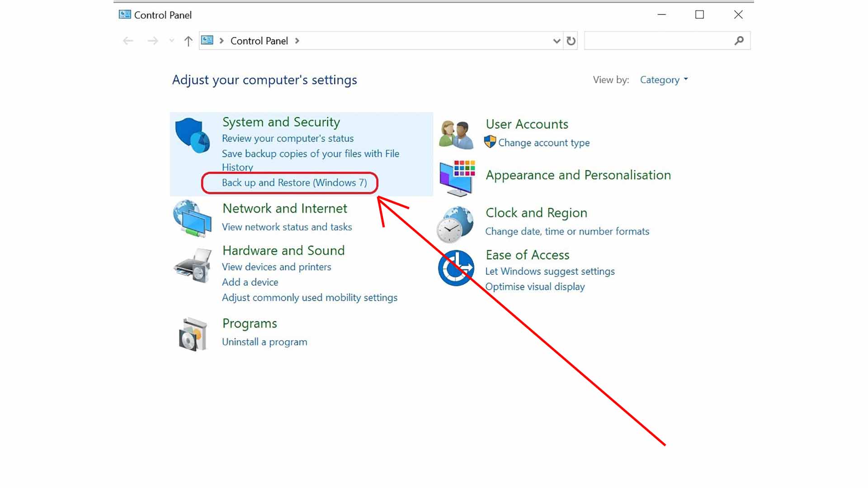Click the Back navigation arrow
This screenshot has width=868, height=488.
pyautogui.click(x=128, y=41)
